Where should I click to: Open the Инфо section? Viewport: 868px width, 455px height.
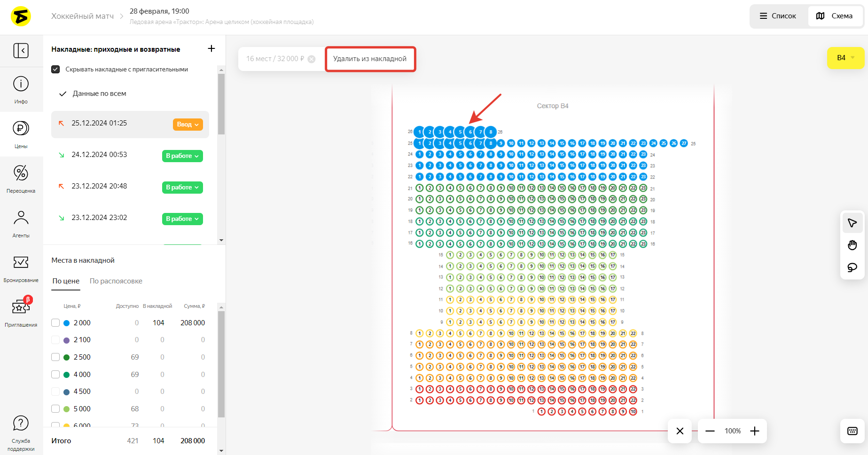click(x=21, y=89)
